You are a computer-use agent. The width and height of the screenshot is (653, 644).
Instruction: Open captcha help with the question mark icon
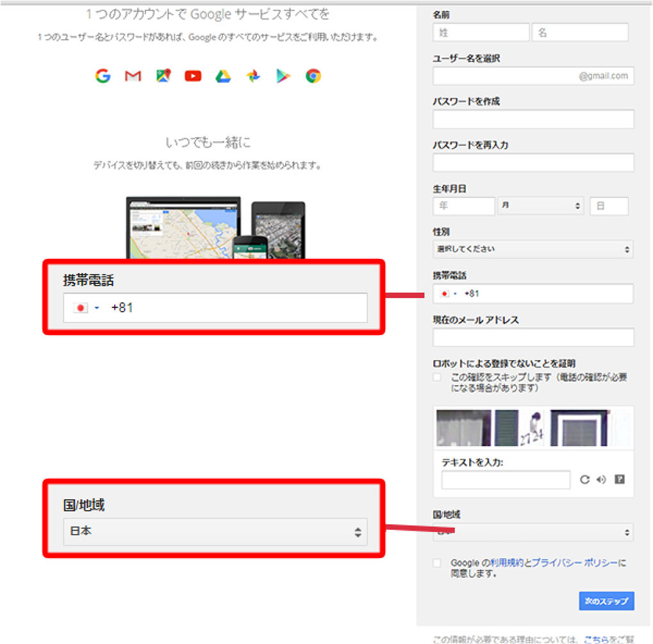[619, 479]
